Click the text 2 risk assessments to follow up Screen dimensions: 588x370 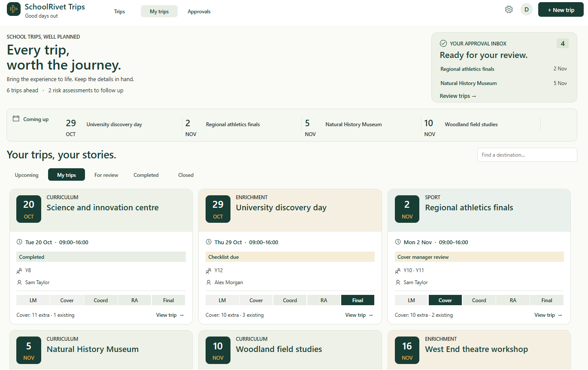coord(86,90)
